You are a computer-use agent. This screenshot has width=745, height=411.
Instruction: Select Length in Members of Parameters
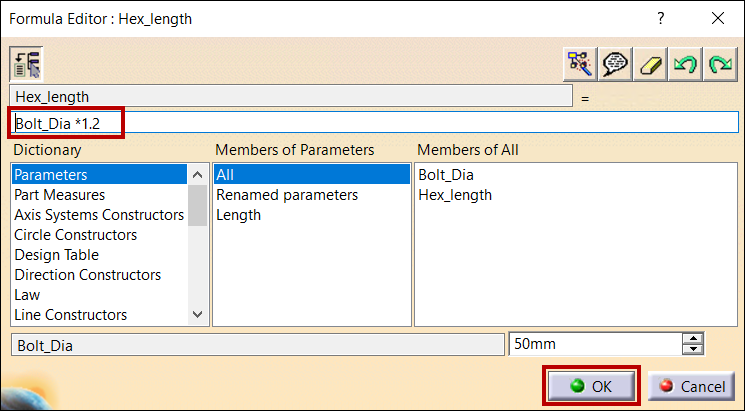(x=238, y=215)
